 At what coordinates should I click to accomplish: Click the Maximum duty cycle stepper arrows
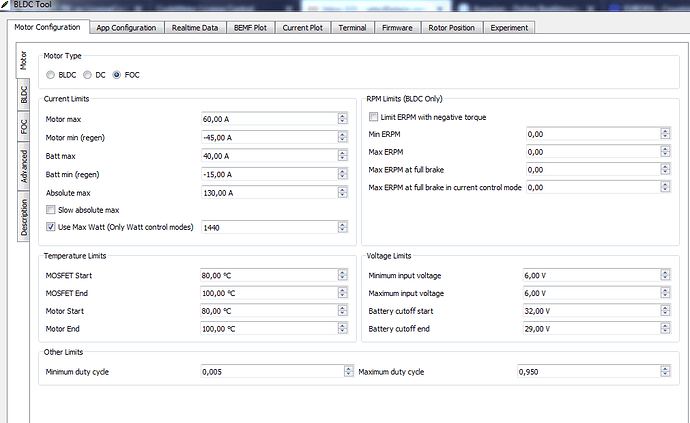coord(664,372)
